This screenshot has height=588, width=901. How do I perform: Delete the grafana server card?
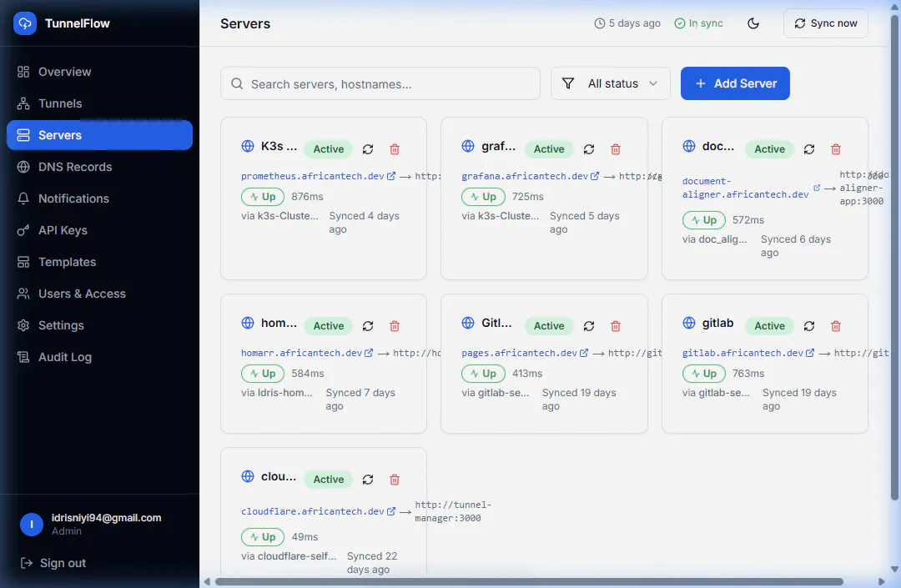coord(616,149)
